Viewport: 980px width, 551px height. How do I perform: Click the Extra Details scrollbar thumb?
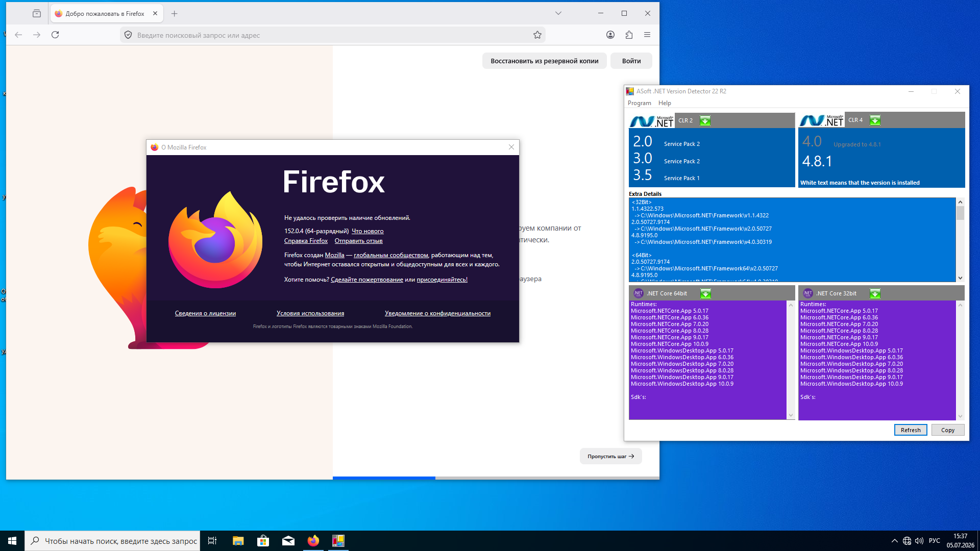coord(960,213)
